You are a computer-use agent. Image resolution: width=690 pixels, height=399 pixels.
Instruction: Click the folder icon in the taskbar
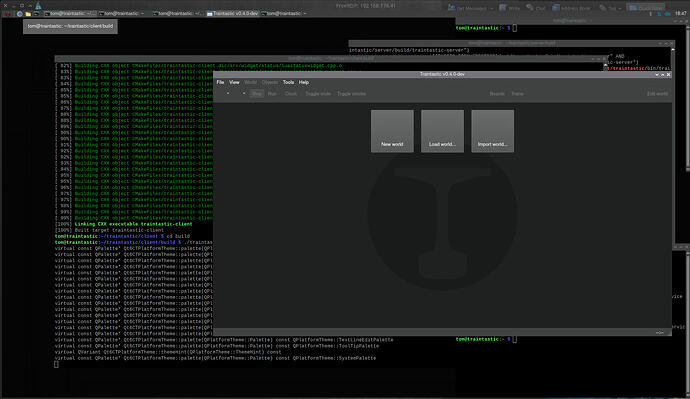click(x=28, y=14)
